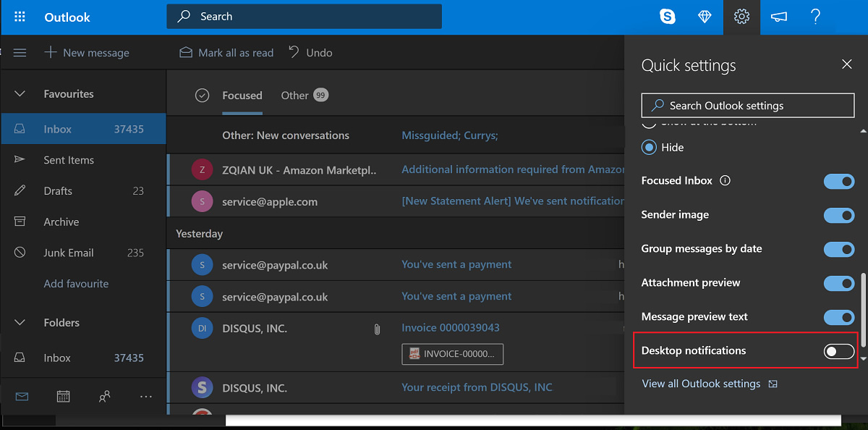Click New message button
The image size is (868, 430).
[x=87, y=52]
